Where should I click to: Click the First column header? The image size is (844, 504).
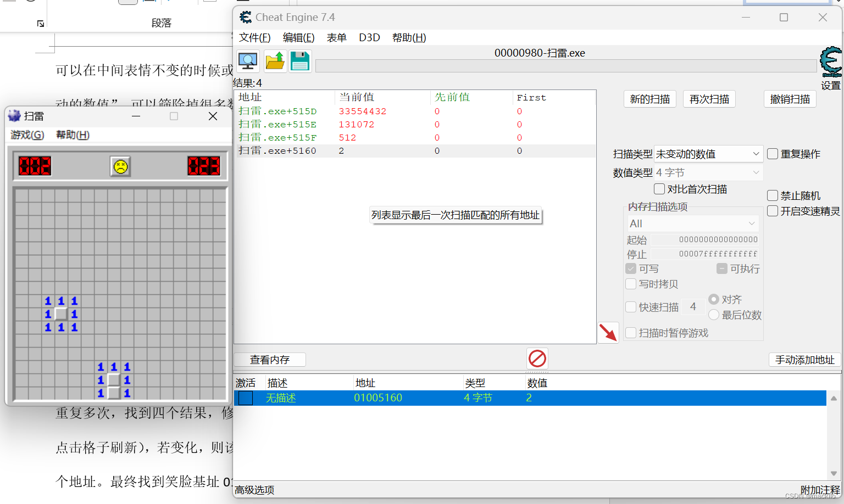coord(554,97)
